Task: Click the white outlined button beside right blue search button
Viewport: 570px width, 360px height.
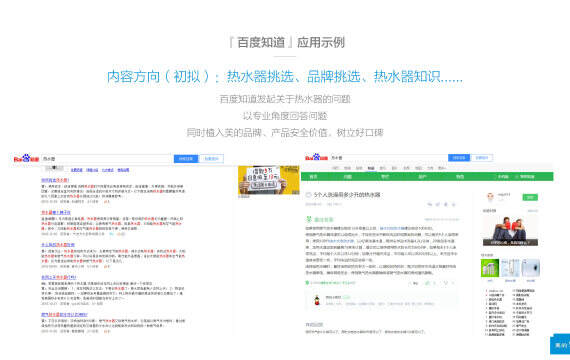Action: [x=482, y=157]
